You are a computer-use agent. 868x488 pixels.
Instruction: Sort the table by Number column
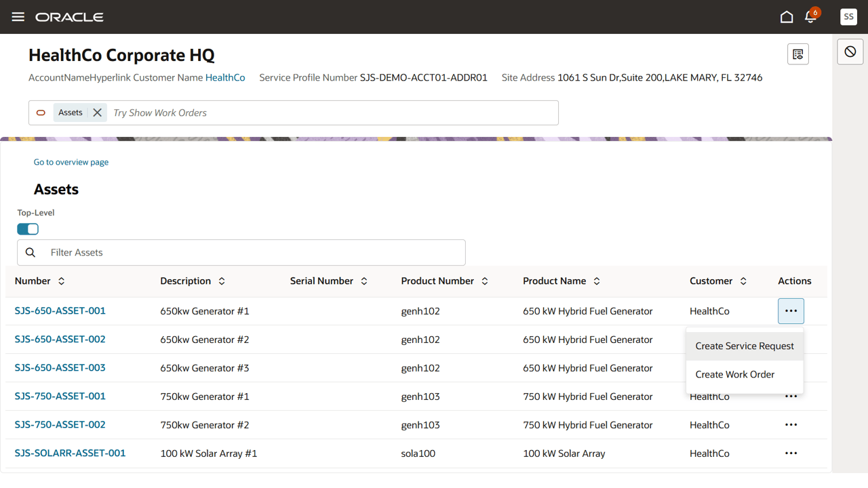pyautogui.click(x=60, y=281)
